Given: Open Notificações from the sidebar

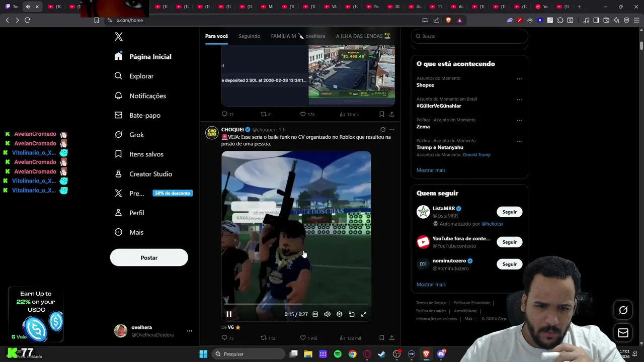Looking at the screenshot, I should click(140, 96).
